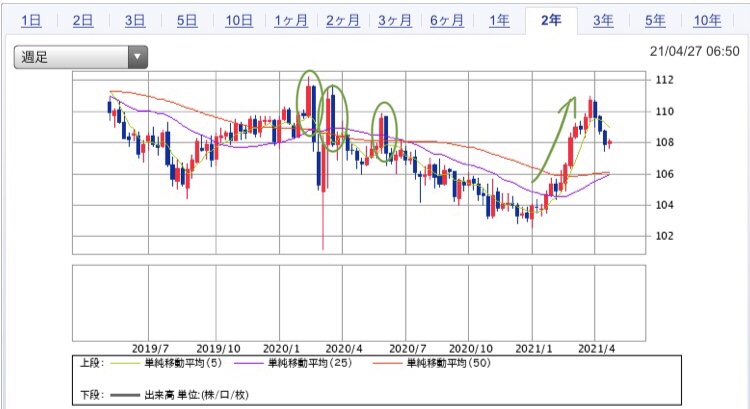
Task: Select the 1ヶ月 range tab
Action: 291,21
